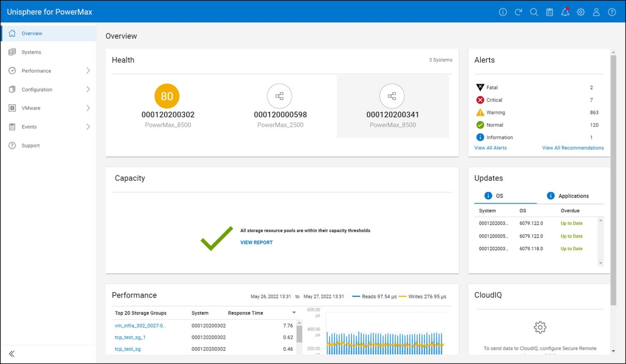Click the Warning alerts triangle icon
The image size is (626, 364).
click(x=480, y=112)
